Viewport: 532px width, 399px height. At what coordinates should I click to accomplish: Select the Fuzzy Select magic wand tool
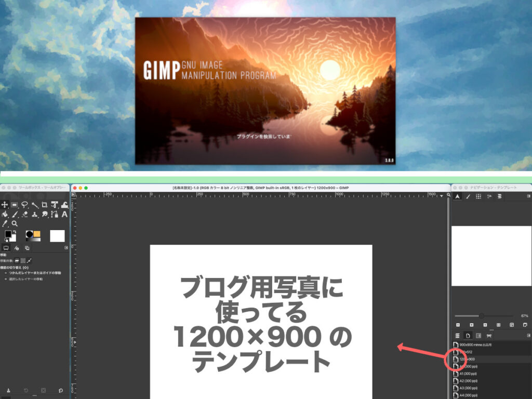(35, 205)
